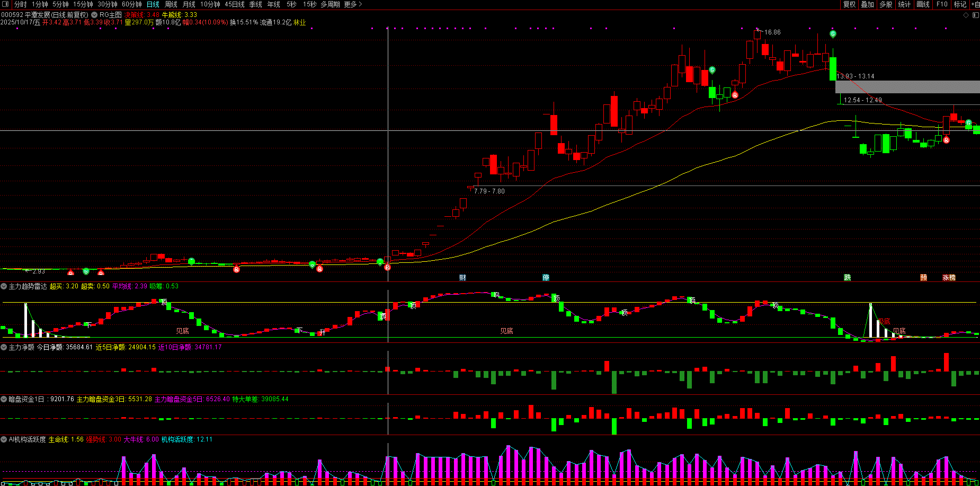The width and height of the screenshot is (980, 486).
Task: Toggle 复权 price adjustment
Action: (850, 4)
